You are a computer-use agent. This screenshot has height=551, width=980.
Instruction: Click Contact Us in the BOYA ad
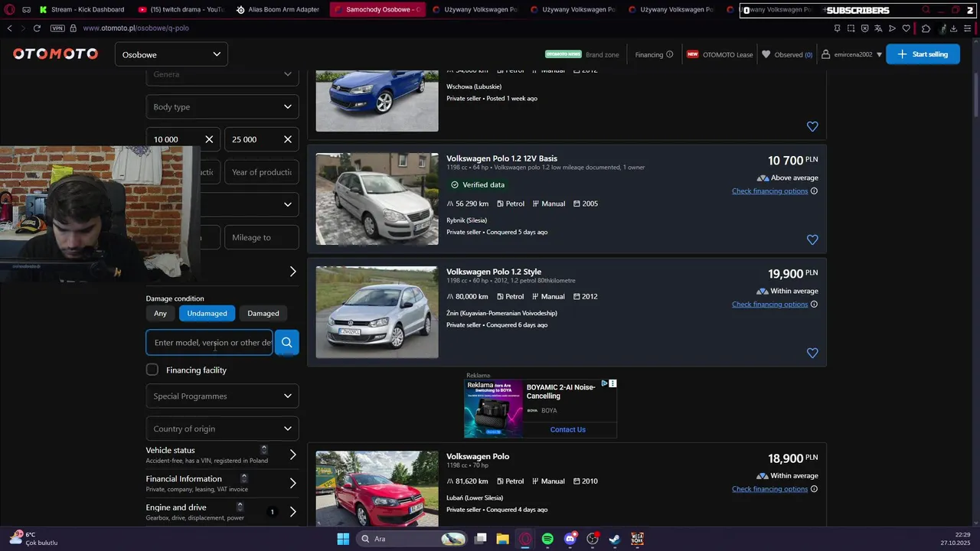(568, 429)
